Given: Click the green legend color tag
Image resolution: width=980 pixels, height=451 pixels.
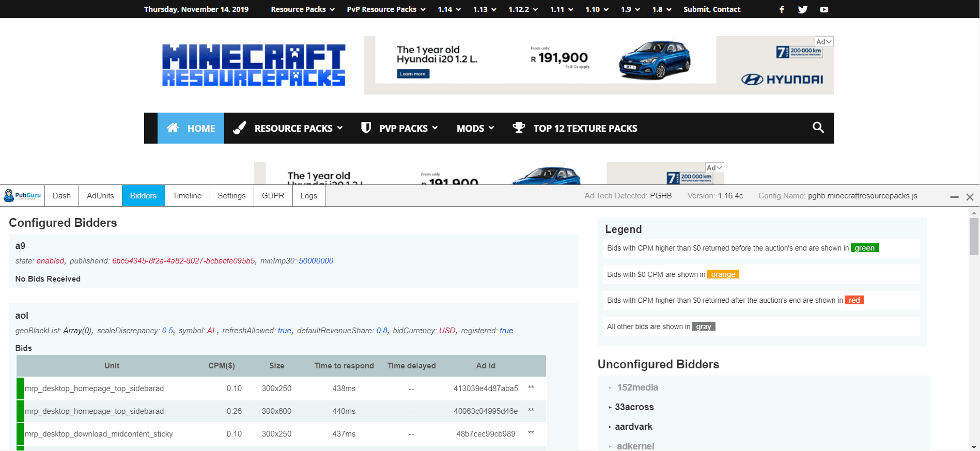Looking at the screenshot, I should [864, 248].
